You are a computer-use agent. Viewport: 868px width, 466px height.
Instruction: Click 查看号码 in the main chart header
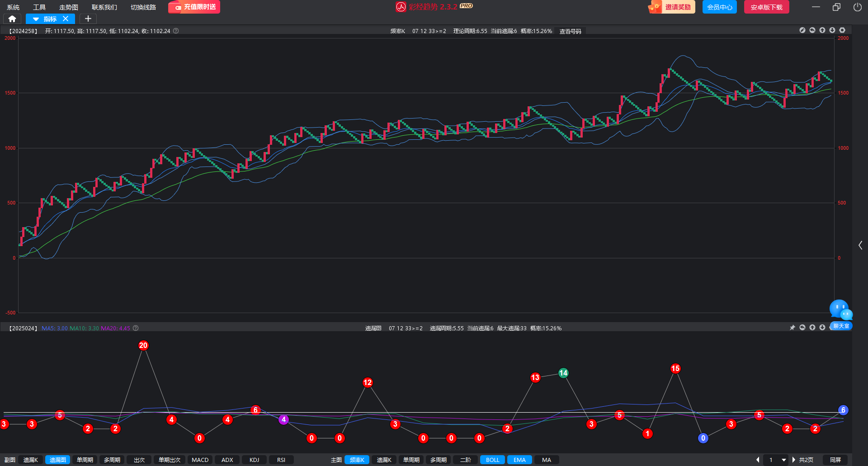pyautogui.click(x=571, y=31)
